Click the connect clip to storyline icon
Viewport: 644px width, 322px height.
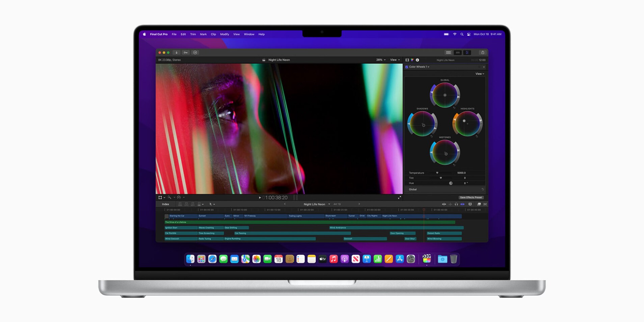click(180, 204)
